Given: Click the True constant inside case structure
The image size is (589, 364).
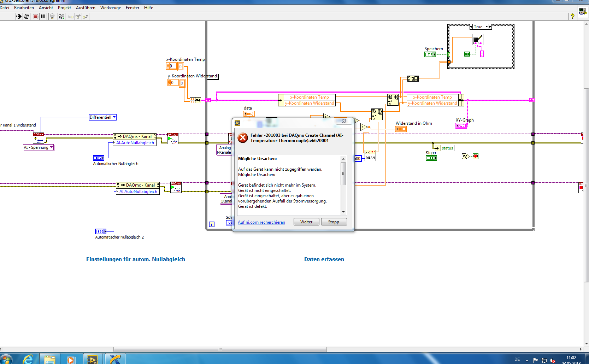Looking at the screenshot, I should tap(467, 54).
